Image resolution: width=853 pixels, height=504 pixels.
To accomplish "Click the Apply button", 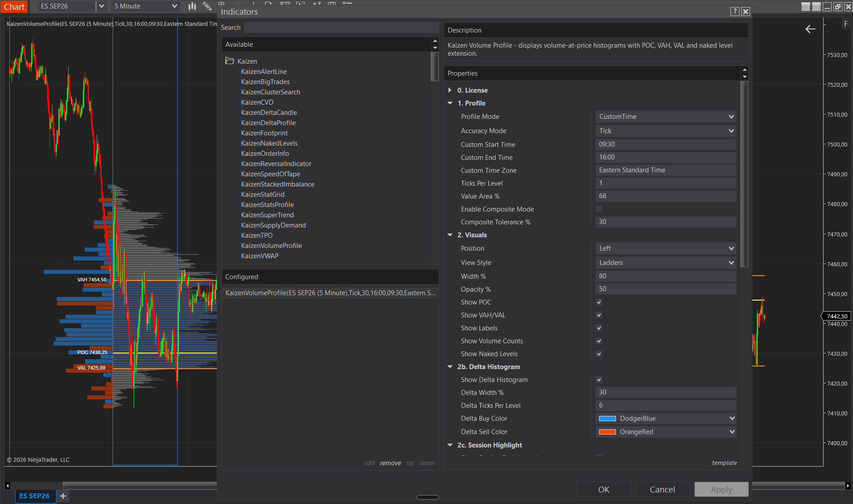I will [722, 489].
